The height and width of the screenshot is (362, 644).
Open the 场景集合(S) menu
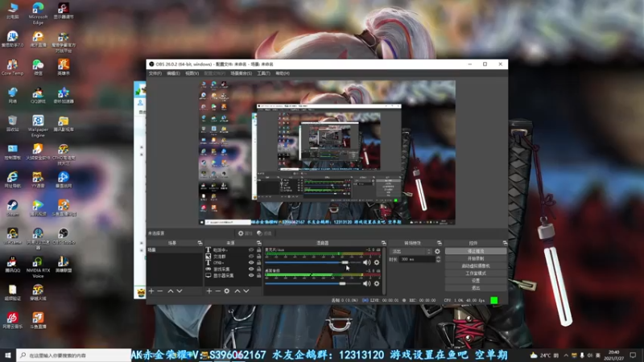click(241, 73)
